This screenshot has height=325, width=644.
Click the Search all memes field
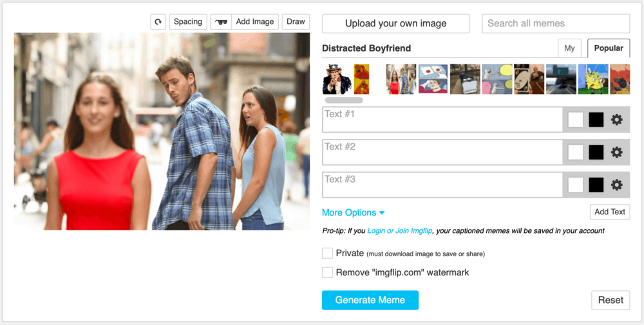point(555,23)
